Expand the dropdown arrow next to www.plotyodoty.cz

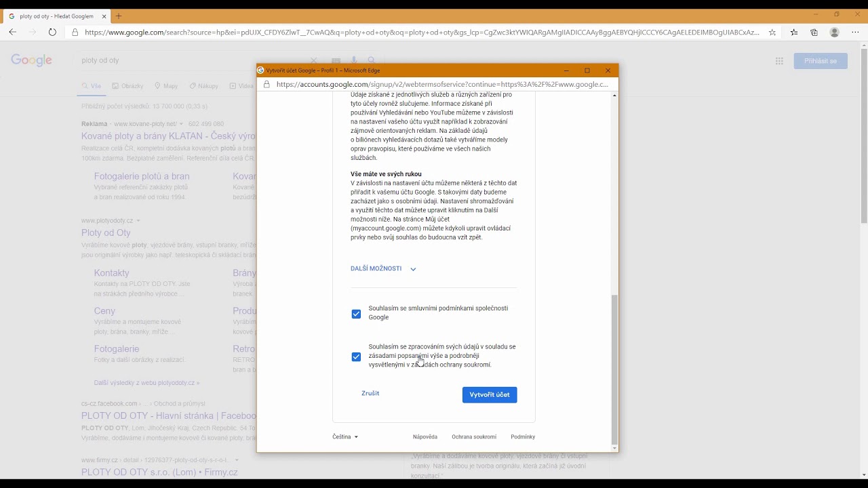138,221
